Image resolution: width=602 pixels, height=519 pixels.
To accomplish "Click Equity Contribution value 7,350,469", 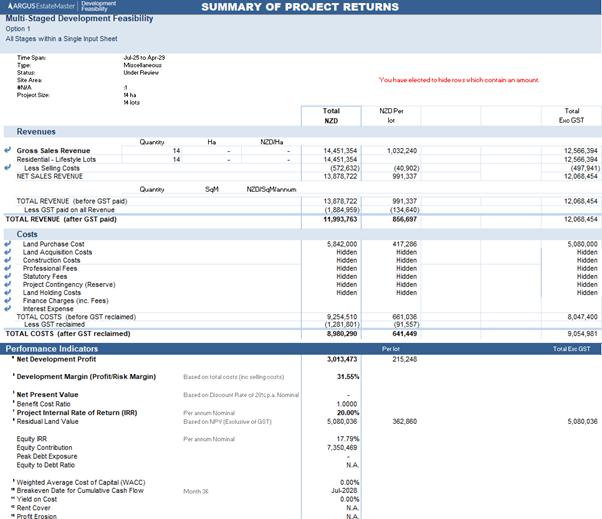I will (342, 448).
